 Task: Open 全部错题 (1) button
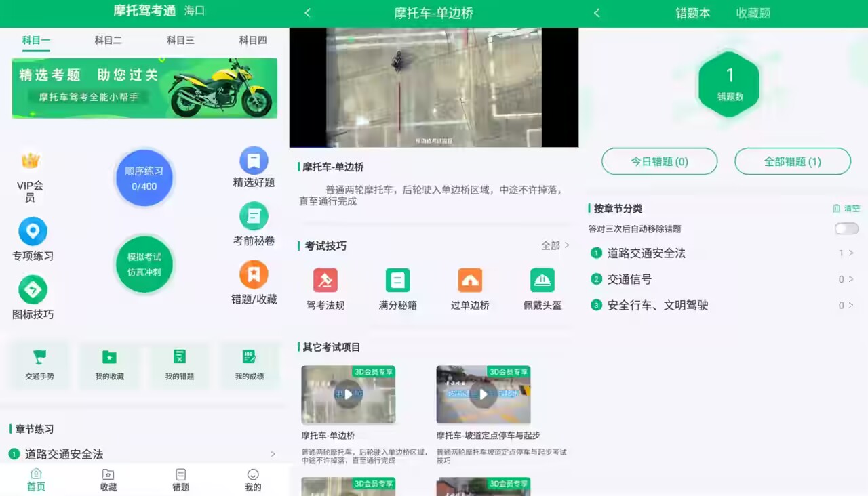793,161
